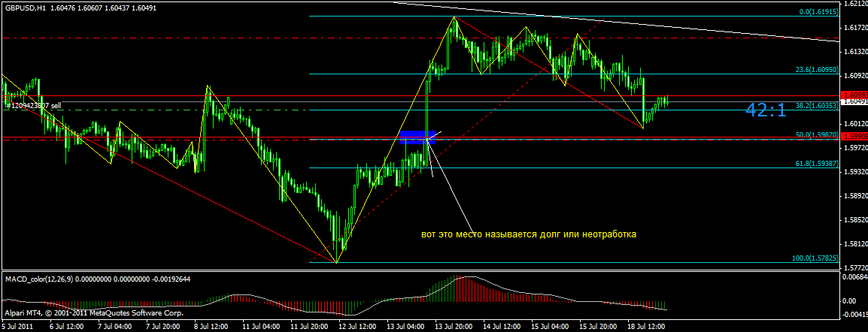This screenshot has height=332, width=868.
Task: Click the 1.59320 price axis label
Action: [x=855, y=172]
